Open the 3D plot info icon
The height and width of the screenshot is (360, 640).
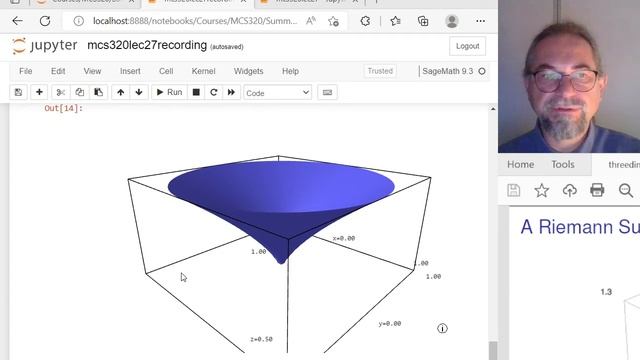pyautogui.click(x=442, y=328)
